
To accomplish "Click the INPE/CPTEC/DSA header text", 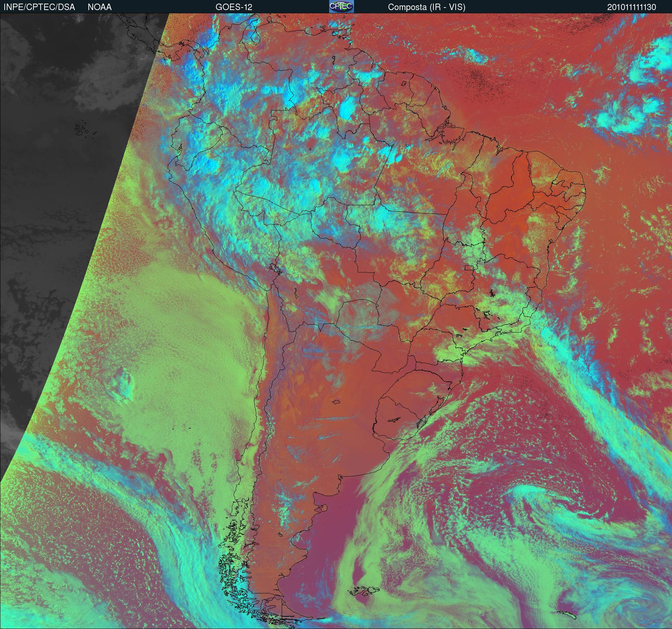I will click(39, 7).
